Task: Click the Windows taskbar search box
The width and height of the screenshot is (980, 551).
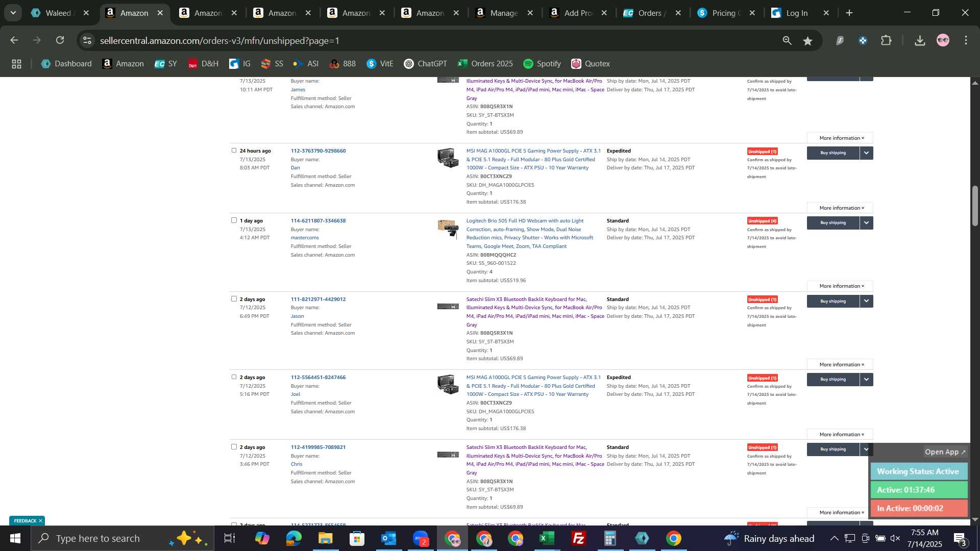Action: tap(122, 538)
